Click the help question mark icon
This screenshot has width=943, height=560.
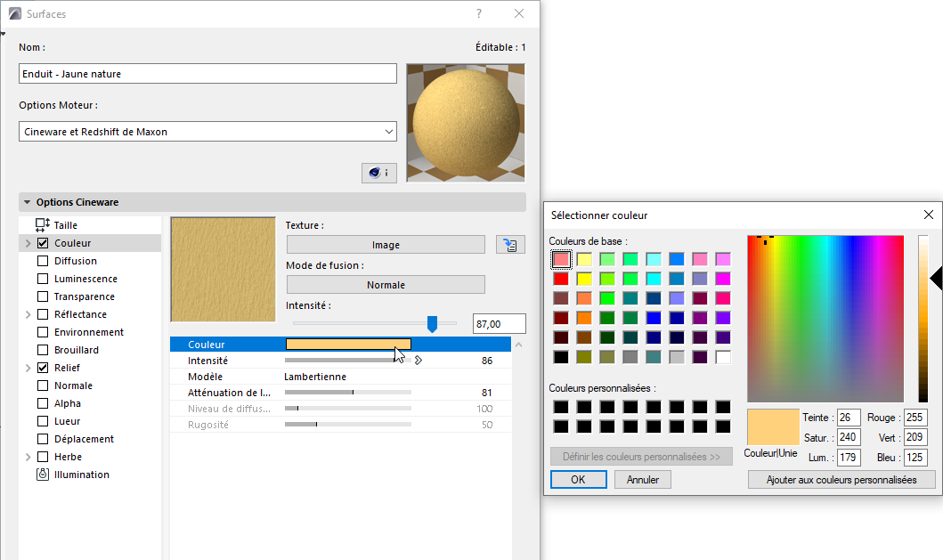tap(478, 13)
